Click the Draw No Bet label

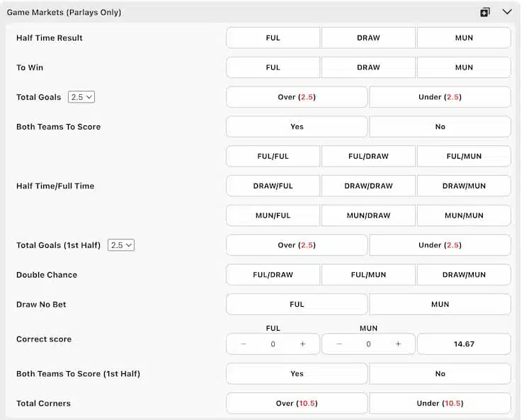point(41,305)
